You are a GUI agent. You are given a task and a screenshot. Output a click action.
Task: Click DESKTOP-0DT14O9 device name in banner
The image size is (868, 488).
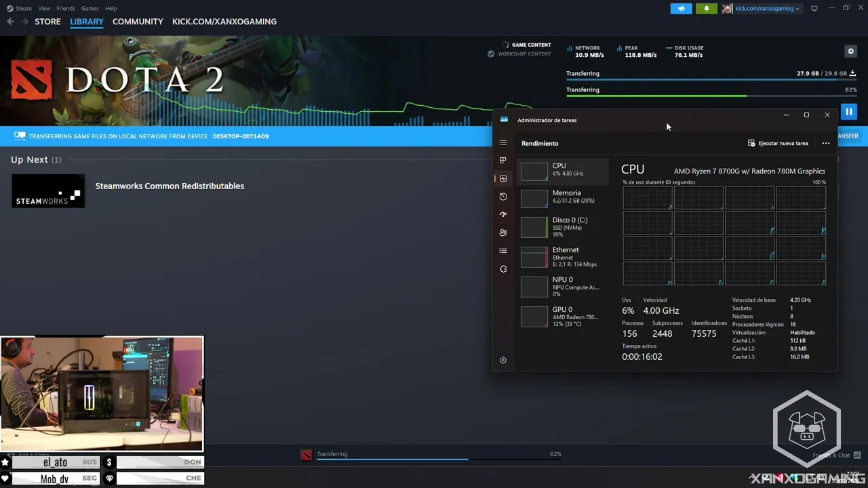click(240, 136)
